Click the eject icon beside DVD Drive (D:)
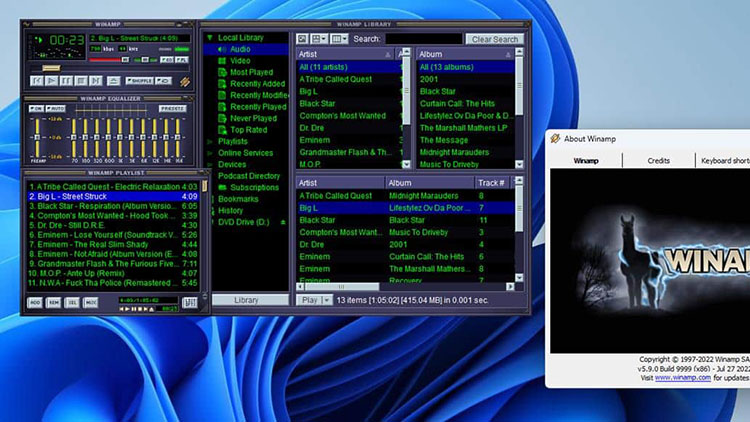The height and width of the screenshot is (422, 750). coord(283,222)
